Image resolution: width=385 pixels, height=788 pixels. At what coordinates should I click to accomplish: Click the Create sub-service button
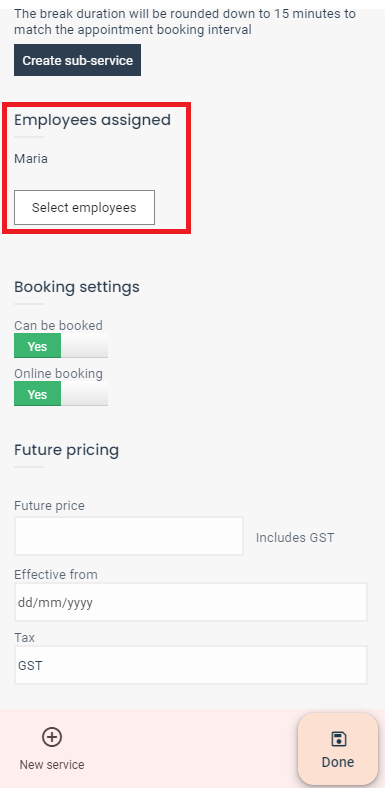coord(77,60)
